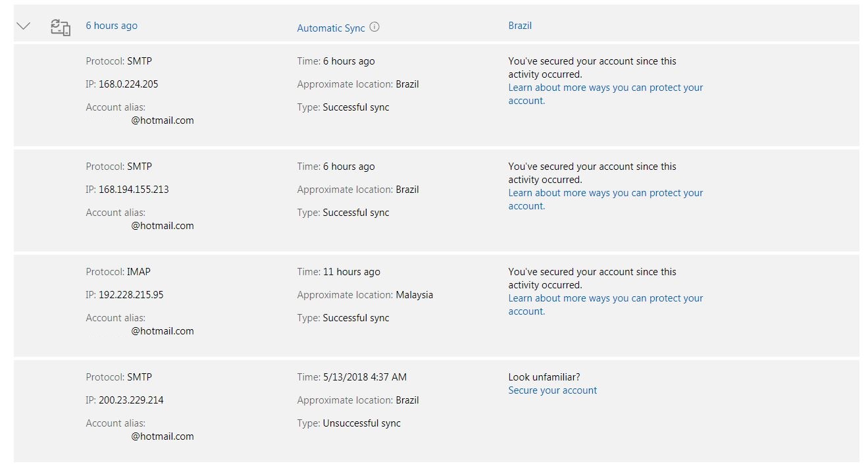
Task: Open the "6 hours ago" header link
Action: click(x=112, y=26)
